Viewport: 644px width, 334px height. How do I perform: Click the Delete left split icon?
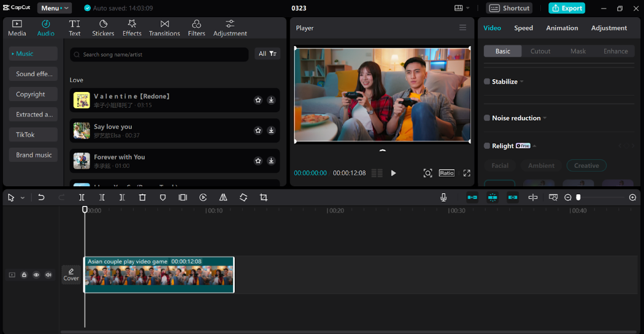pyautogui.click(x=102, y=197)
